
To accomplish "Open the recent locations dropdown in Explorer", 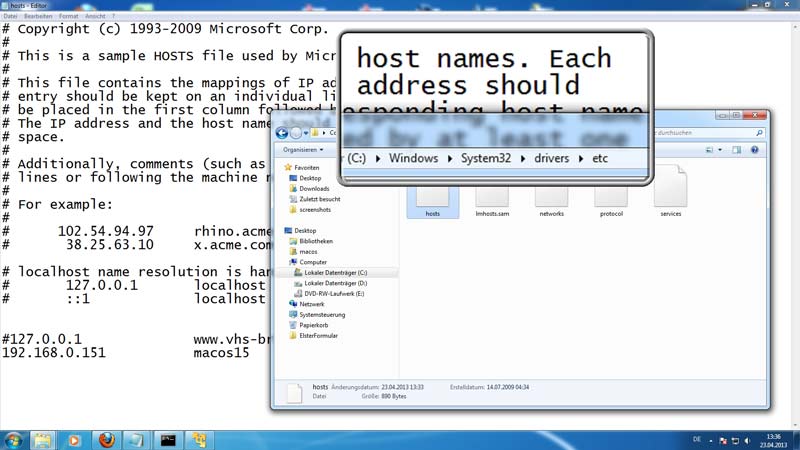I will 306,133.
